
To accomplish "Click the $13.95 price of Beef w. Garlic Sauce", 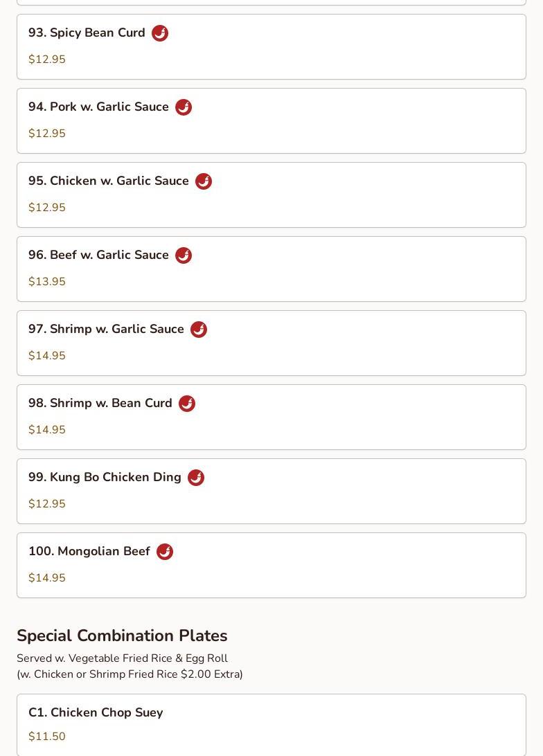I will pyautogui.click(x=47, y=282).
